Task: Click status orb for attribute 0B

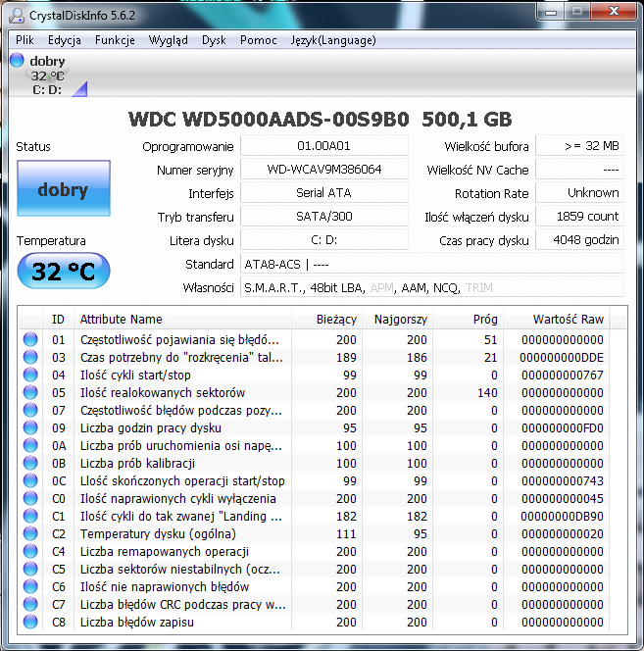Action: 30,463
